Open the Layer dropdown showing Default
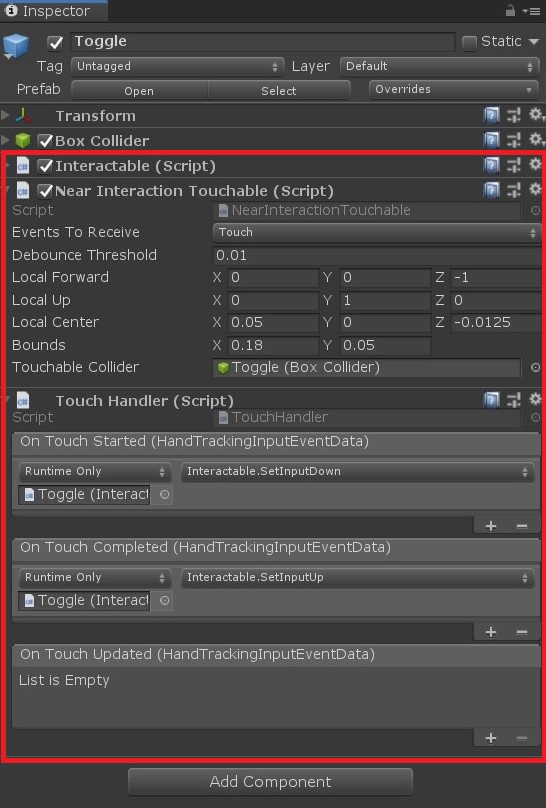This screenshot has height=808, width=546. (439, 66)
